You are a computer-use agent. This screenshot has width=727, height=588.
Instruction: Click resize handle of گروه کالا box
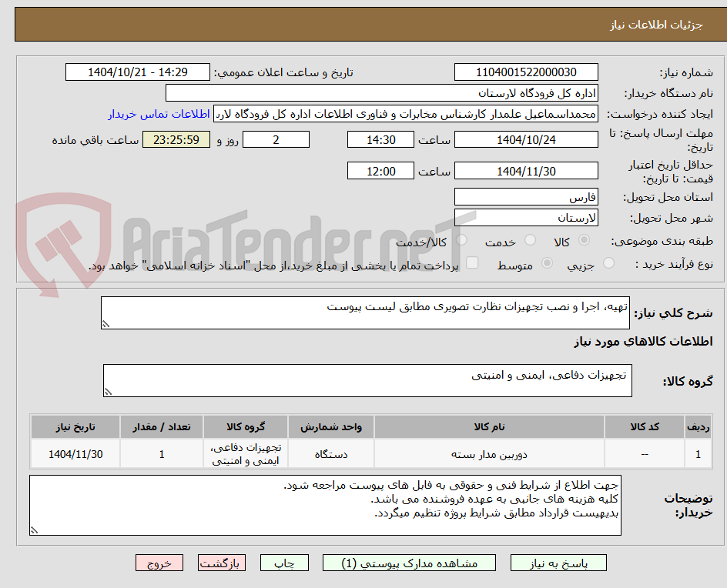click(108, 392)
